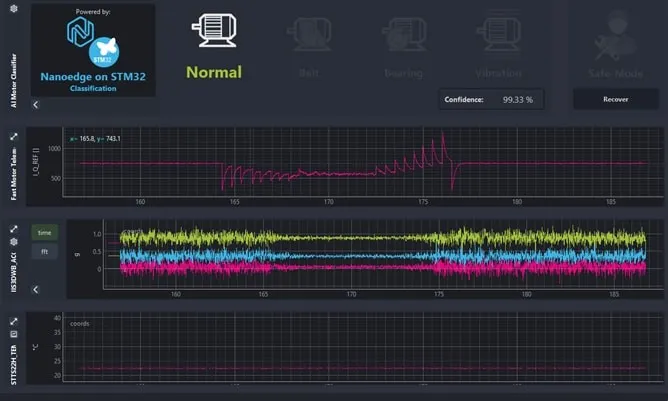Click the Normal motor state icon
Image resolution: width=668 pixels, height=401 pixels.
(213, 33)
